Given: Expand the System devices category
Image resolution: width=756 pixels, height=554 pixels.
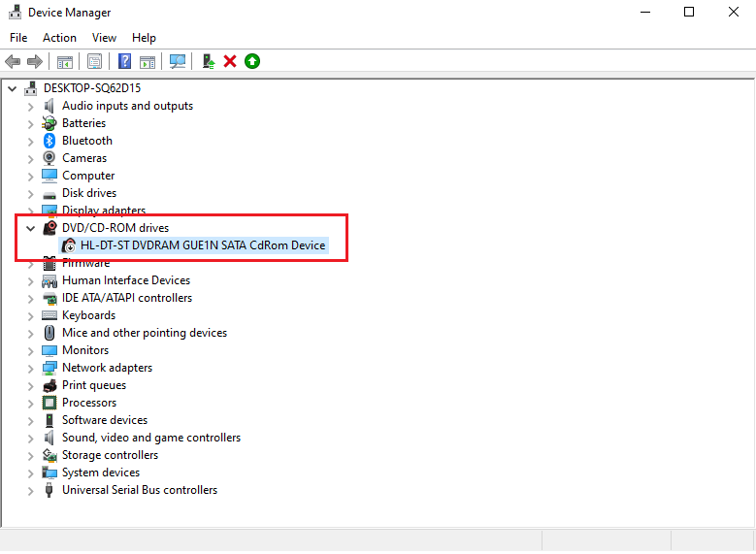Looking at the screenshot, I should tap(30, 473).
